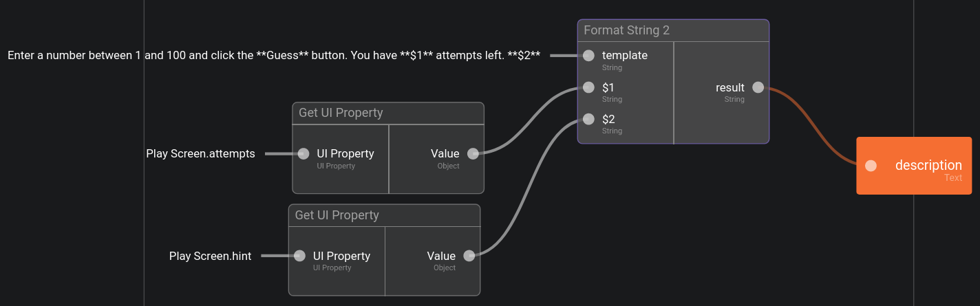This screenshot has width=980, height=306.
Task: Click the $2 input port circle
Action: (588, 119)
